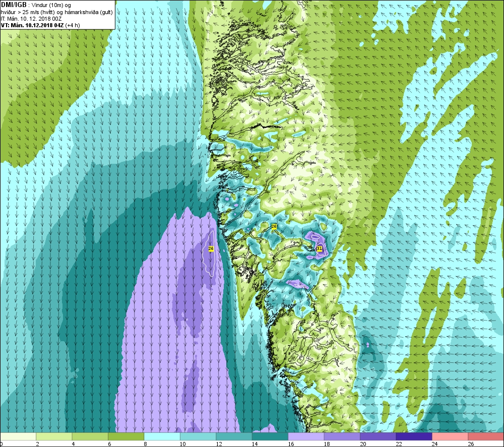The height and width of the screenshot is (447, 504).
Task: Pick the 18–20 m/s medium purple swatch
Action: [342, 436]
